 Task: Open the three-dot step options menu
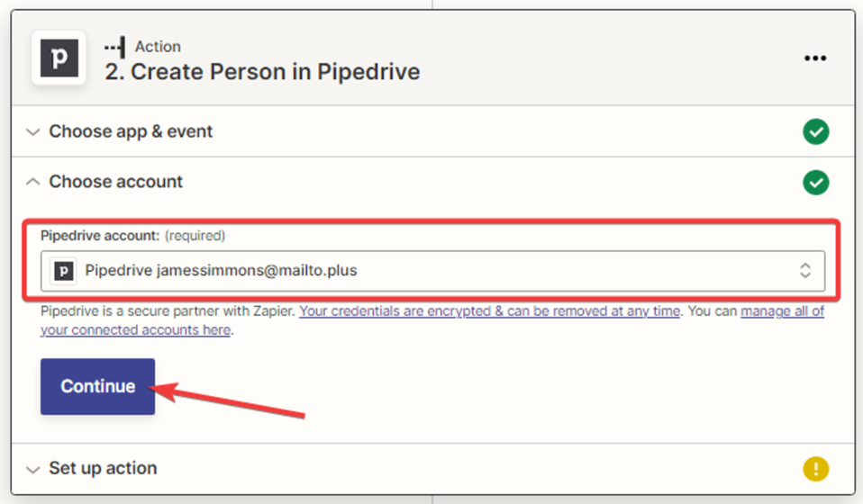(814, 58)
